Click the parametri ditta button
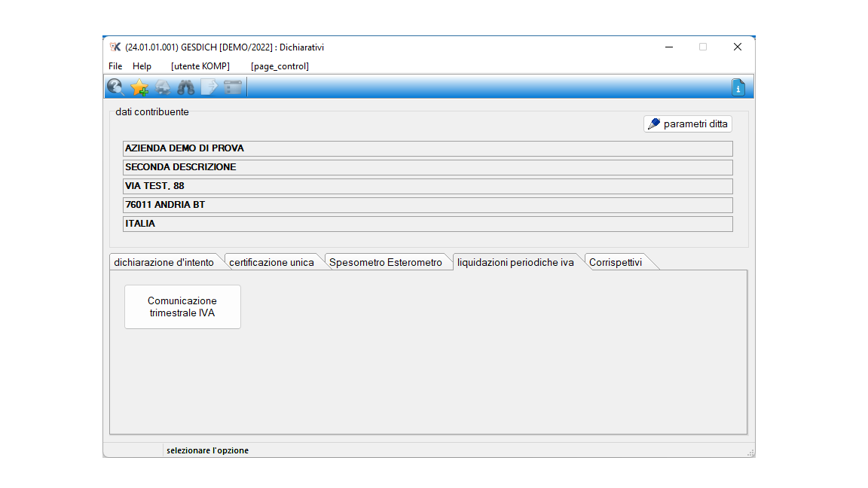 tap(688, 124)
